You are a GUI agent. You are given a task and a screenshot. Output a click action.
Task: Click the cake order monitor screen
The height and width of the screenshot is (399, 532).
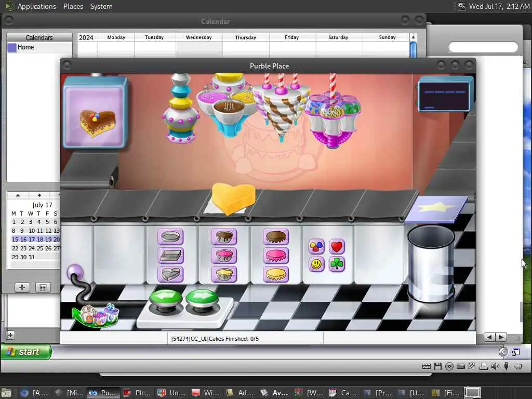(445, 94)
